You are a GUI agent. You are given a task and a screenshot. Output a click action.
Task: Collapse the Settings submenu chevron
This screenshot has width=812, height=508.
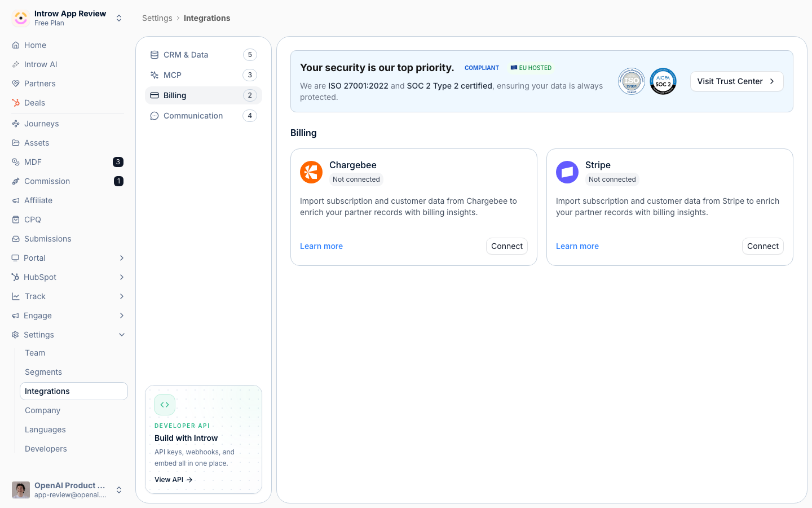point(122,335)
